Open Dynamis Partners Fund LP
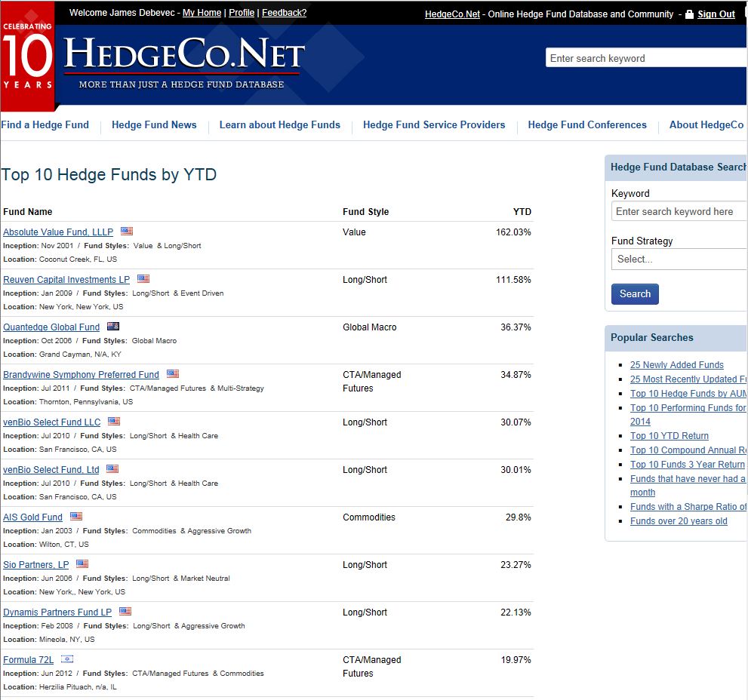The width and height of the screenshot is (748, 700). click(57, 612)
